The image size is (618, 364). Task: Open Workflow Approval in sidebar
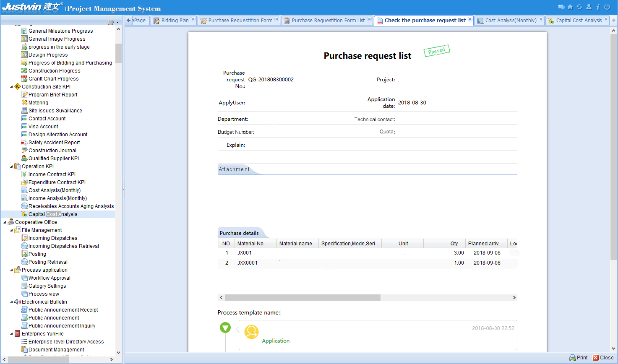(x=49, y=278)
